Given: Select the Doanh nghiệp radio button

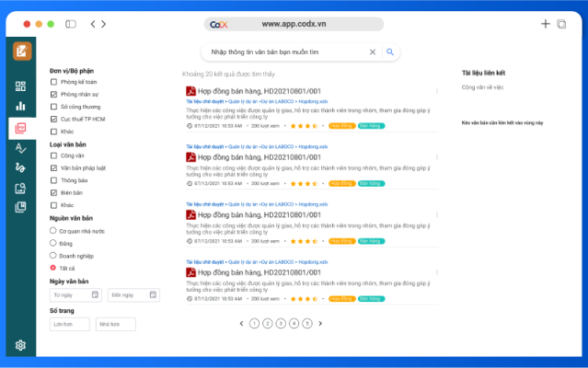Looking at the screenshot, I should tap(52, 255).
